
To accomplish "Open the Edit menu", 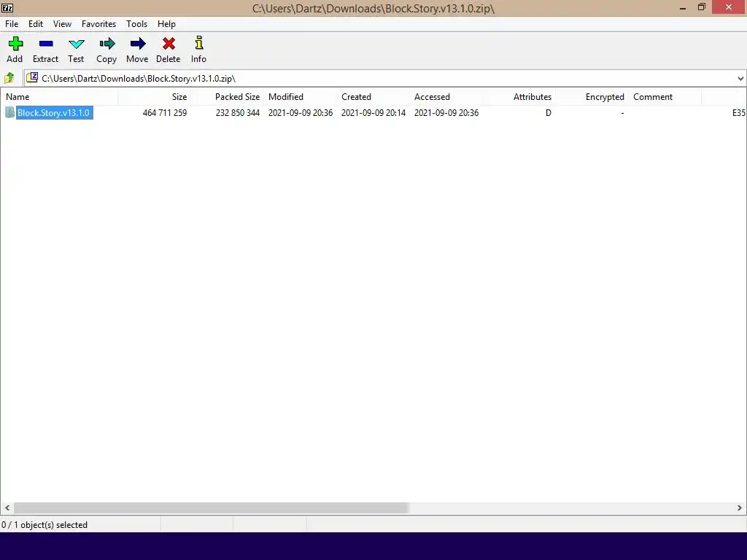I will (36, 24).
